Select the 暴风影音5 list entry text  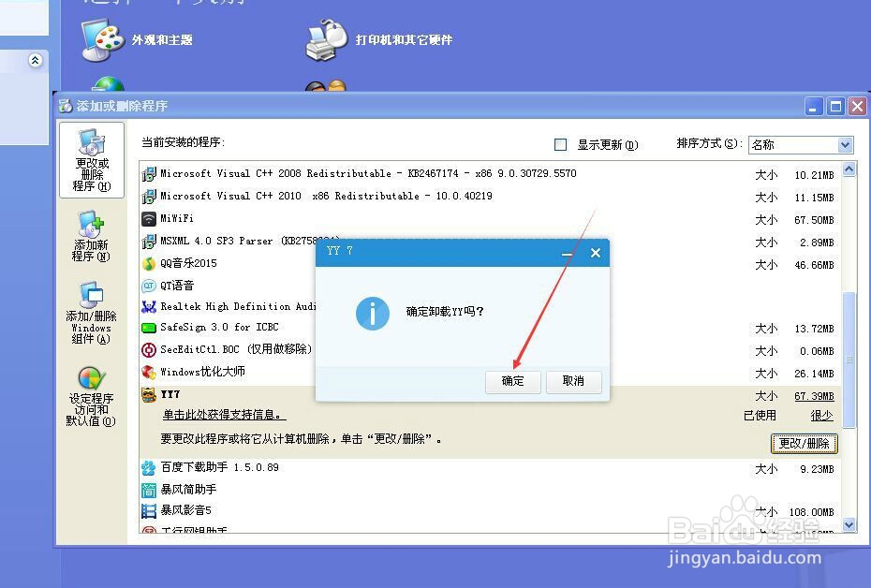click(185, 510)
